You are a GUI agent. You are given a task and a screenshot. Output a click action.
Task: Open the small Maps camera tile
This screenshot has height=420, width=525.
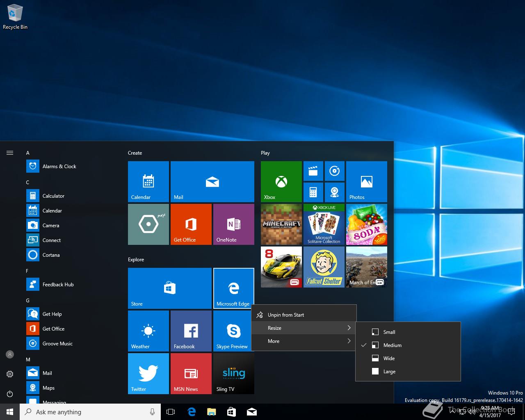[x=335, y=192]
